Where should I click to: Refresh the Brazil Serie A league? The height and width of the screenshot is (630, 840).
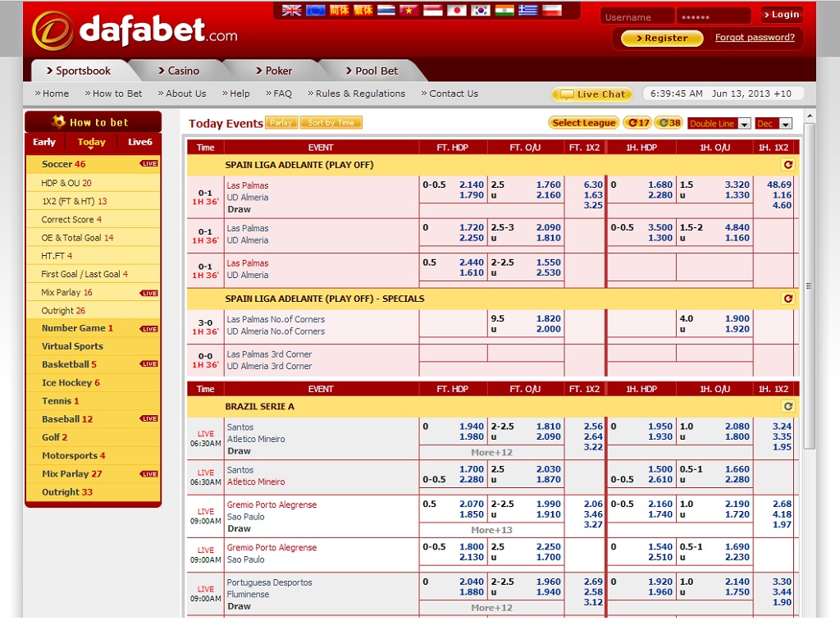[788, 406]
